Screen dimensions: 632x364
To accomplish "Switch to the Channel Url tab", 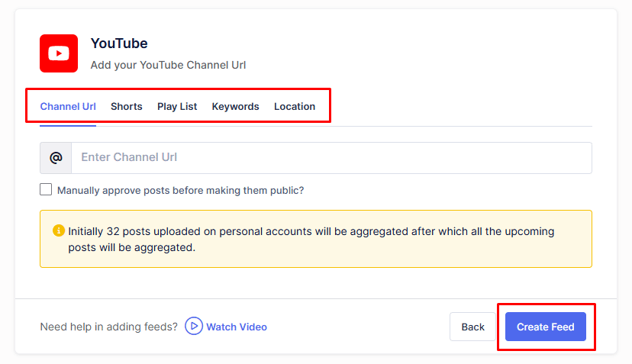I will tap(68, 107).
